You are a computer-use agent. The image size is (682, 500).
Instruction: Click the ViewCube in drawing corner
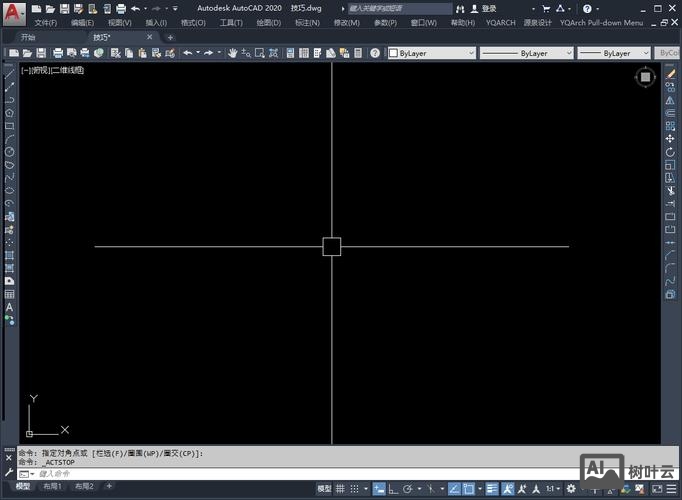click(646, 77)
